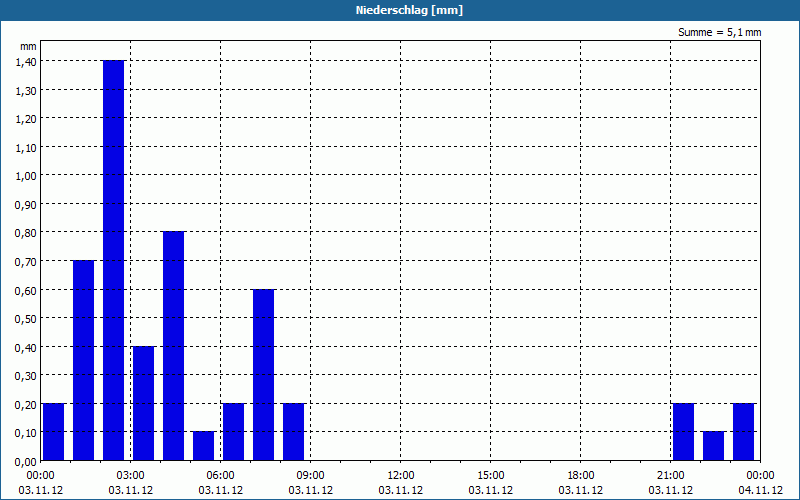Click the 0,90 y-axis value
The image size is (800, 500).
(x=26, y=204)
